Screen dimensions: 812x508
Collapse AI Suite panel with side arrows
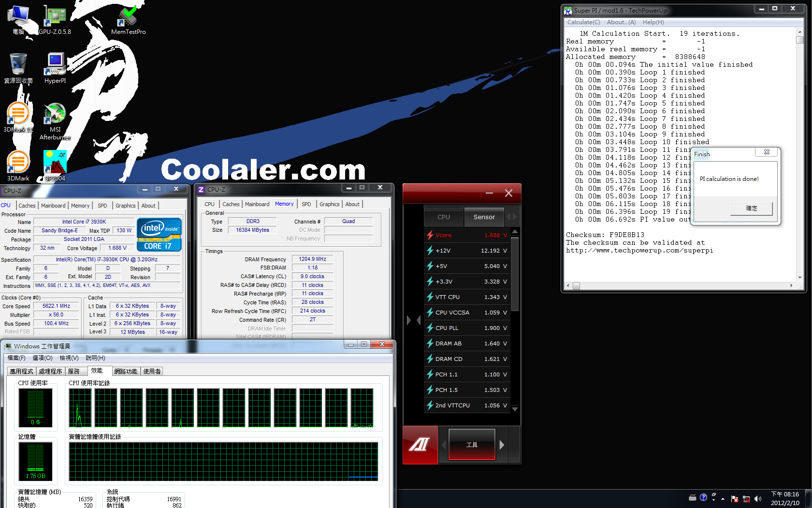click(413, 320)
